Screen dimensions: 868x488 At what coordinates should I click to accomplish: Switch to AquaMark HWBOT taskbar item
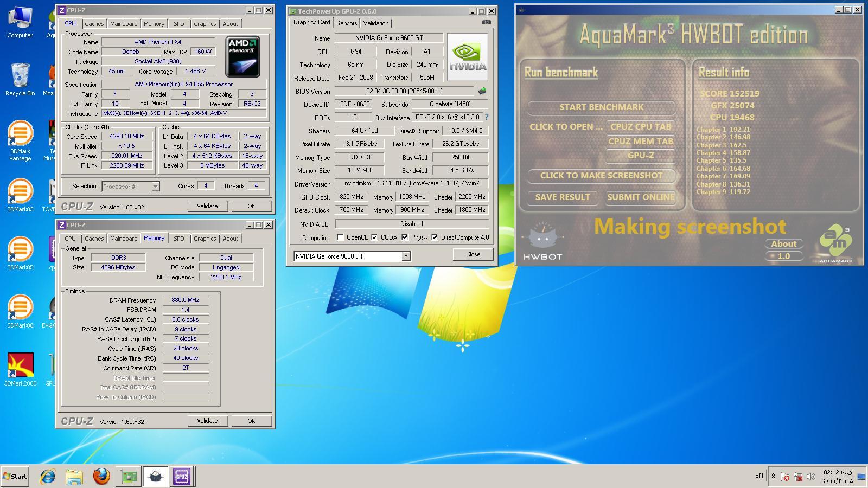point(155,477)
